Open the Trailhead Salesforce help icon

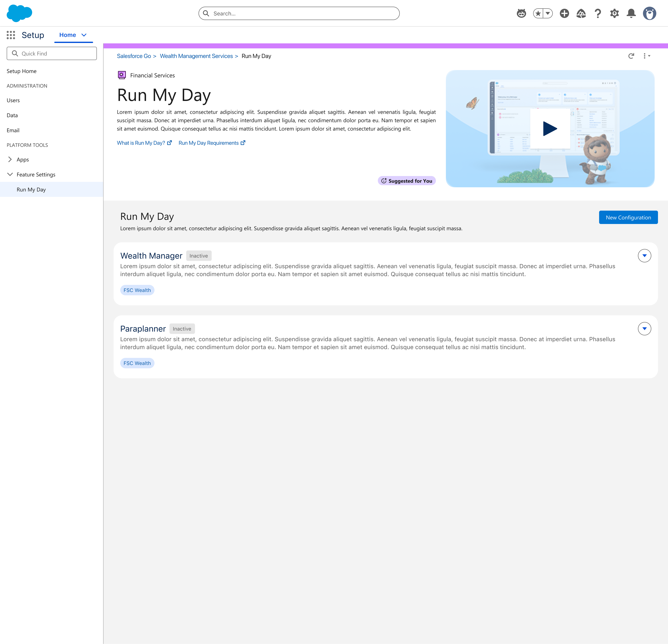point(581,13)
